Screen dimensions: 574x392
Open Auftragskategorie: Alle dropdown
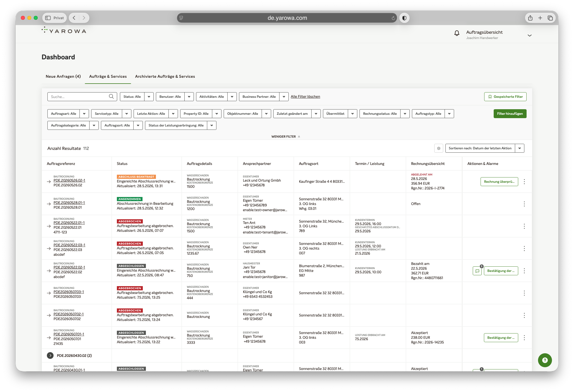tap(73, 125)
